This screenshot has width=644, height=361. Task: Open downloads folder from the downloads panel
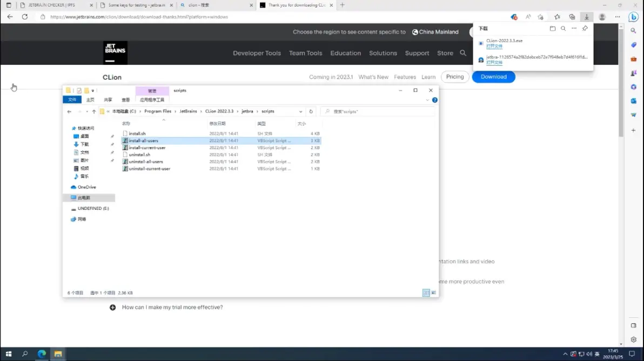(552, 29)
